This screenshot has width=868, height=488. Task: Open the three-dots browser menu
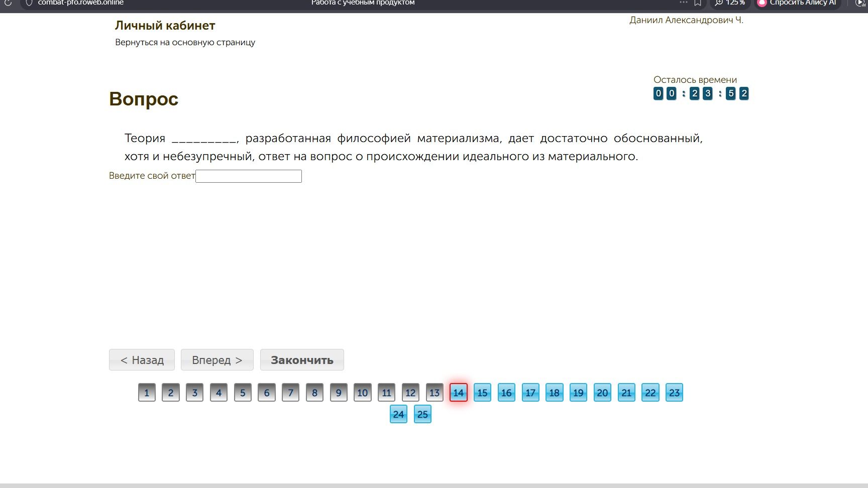683,3
